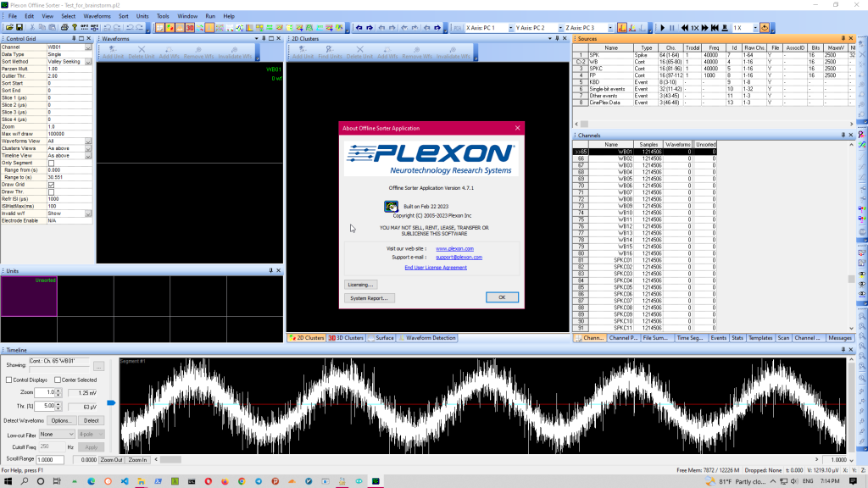This screenshot has height=488, width=868.
Task: Toggle the Draw Thr. checkbox
Action: coord(51,191)
